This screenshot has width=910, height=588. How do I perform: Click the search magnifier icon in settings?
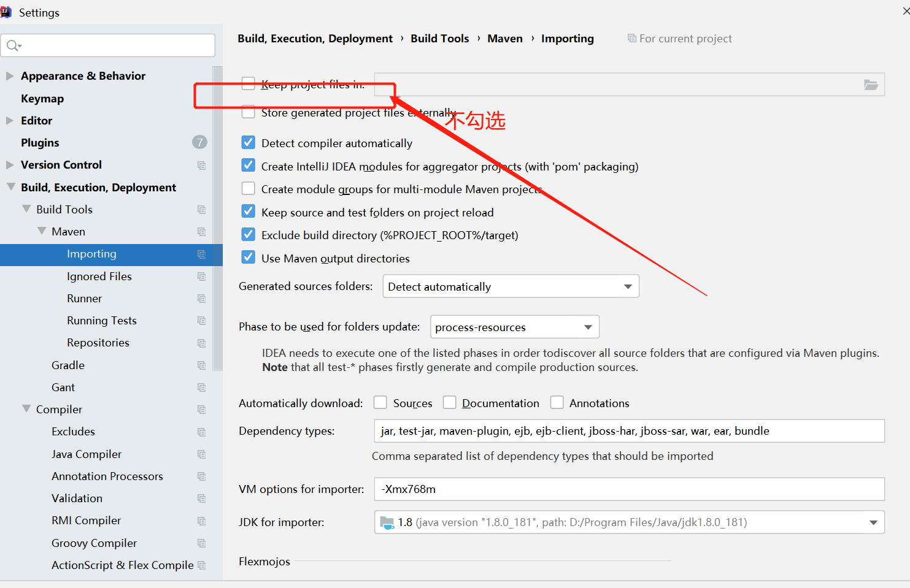pos(13,45)
